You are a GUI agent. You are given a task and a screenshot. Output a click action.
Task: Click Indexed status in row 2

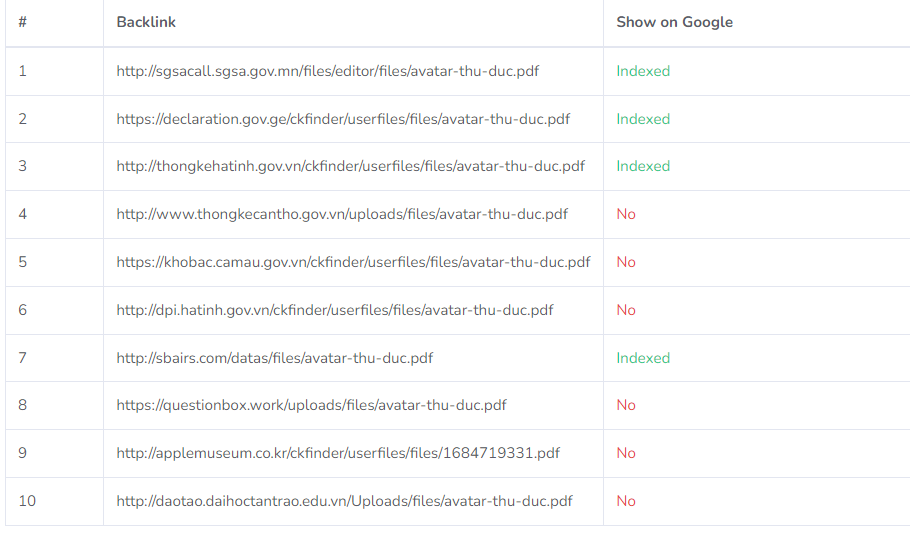click(x=643, y=119)
